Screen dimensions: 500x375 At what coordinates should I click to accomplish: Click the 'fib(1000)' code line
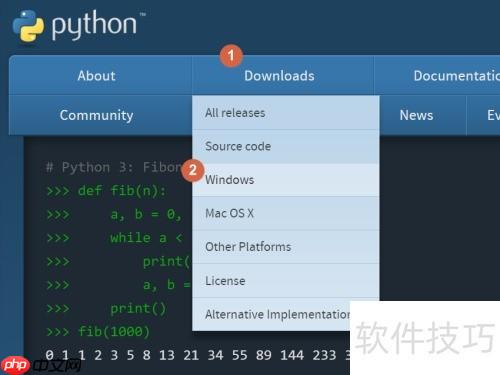click(x=98, y=332)
